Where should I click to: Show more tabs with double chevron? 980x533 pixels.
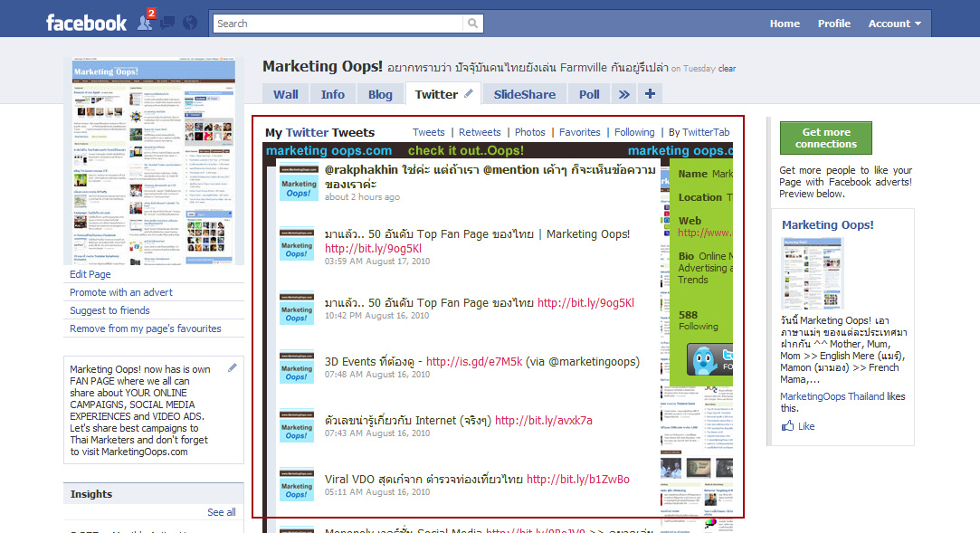coord(623,94)
